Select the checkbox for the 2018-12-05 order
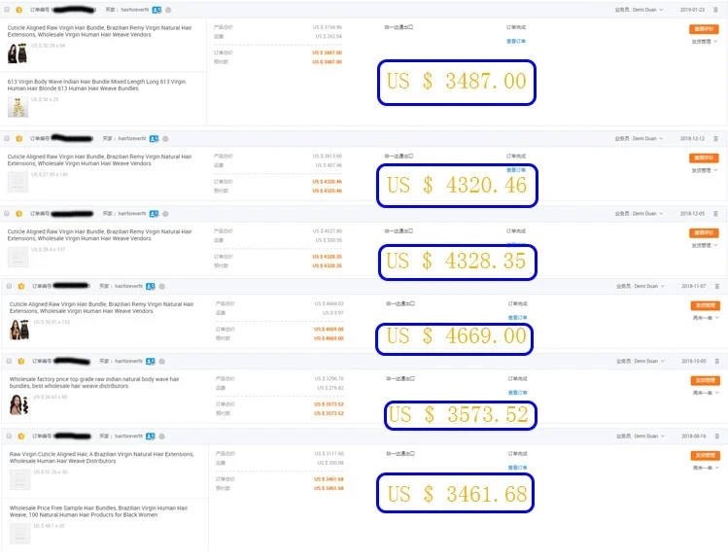728x560 pixels. (x=7, y=214)
